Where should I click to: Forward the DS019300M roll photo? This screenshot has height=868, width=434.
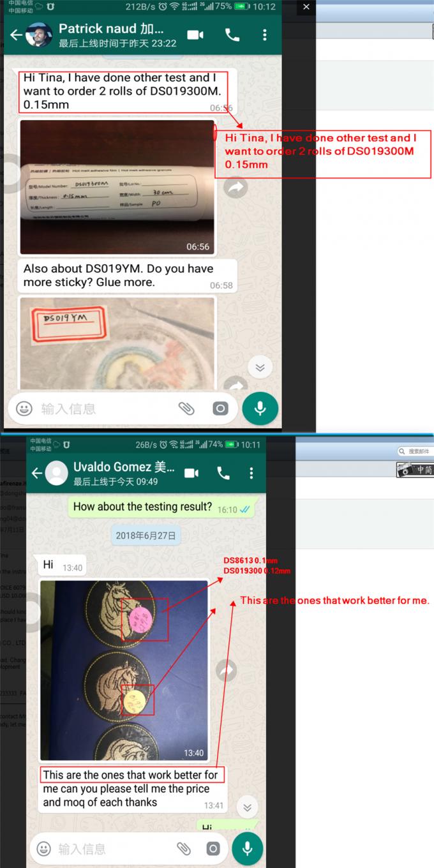236,187
